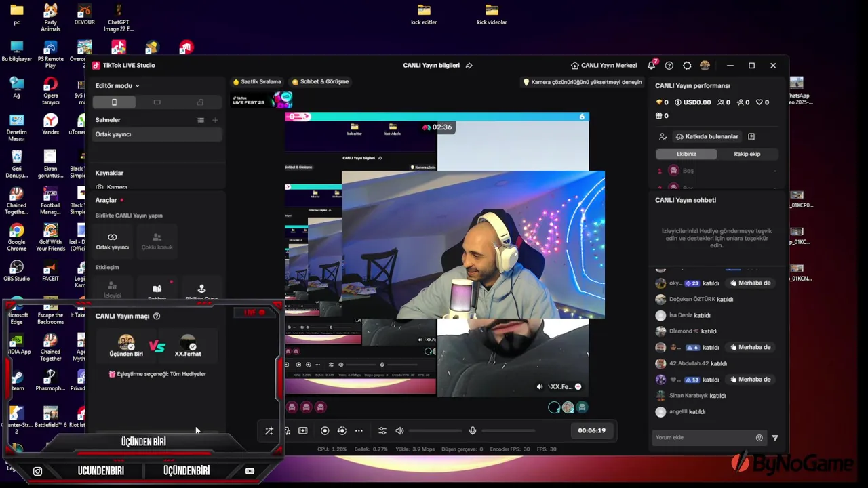
Task: Open OBS Studio desktop shortcut
Action: 17,270
